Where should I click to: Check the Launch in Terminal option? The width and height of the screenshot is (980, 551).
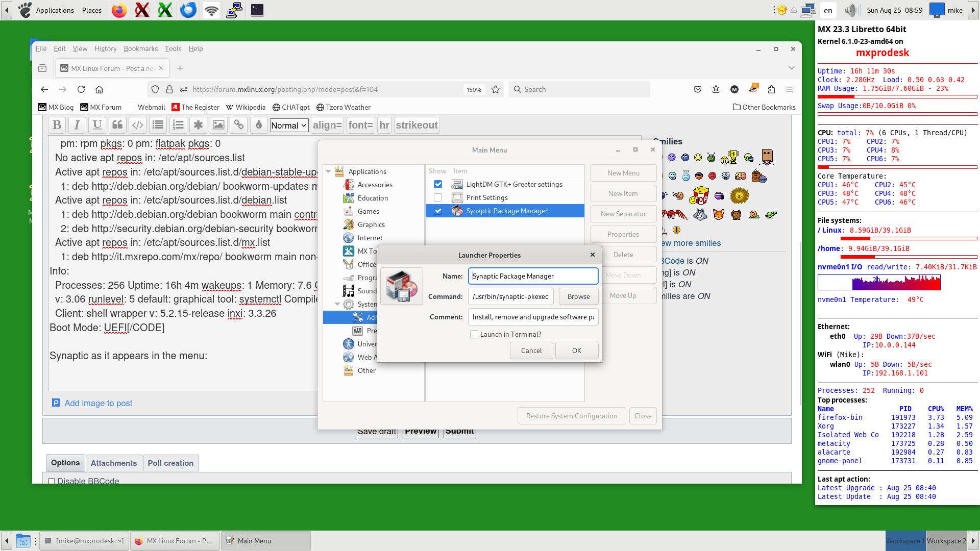(474, 334)
